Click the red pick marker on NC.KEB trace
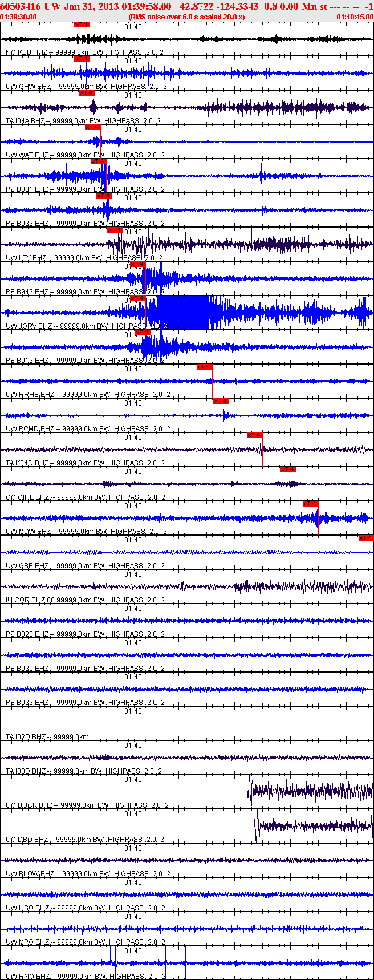 click(82, 25)
